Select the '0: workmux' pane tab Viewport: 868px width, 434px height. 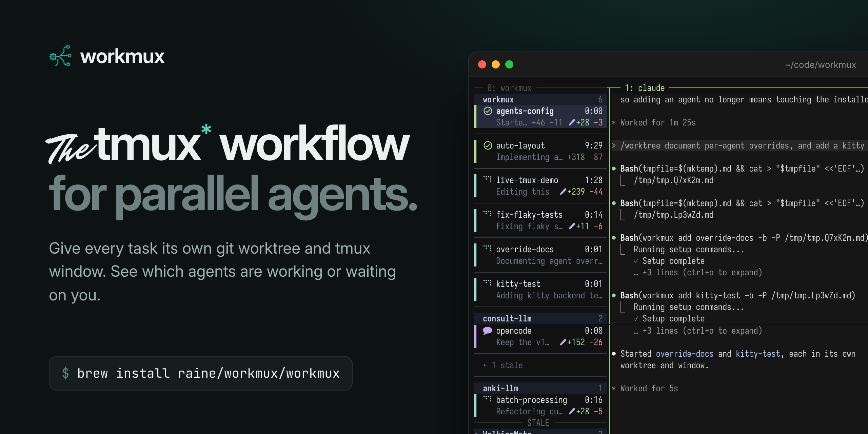pos(509,88)
